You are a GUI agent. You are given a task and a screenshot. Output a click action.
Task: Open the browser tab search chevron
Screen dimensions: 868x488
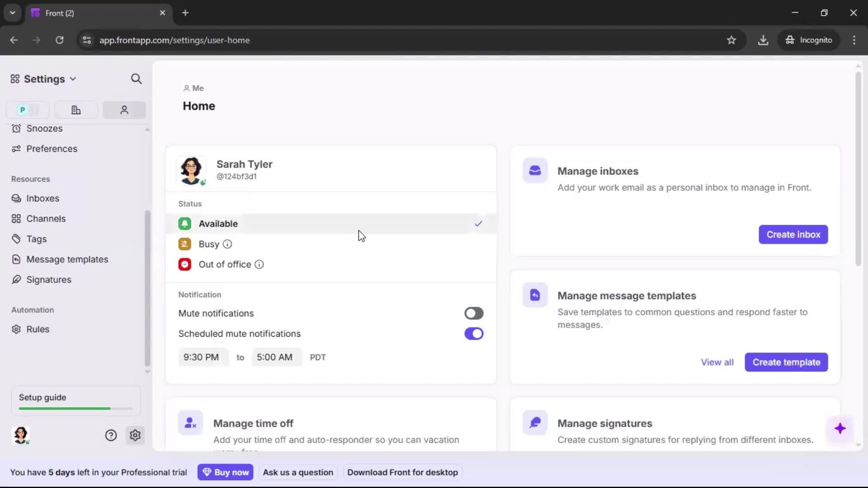pyautogui.click(x=12, y=13)
